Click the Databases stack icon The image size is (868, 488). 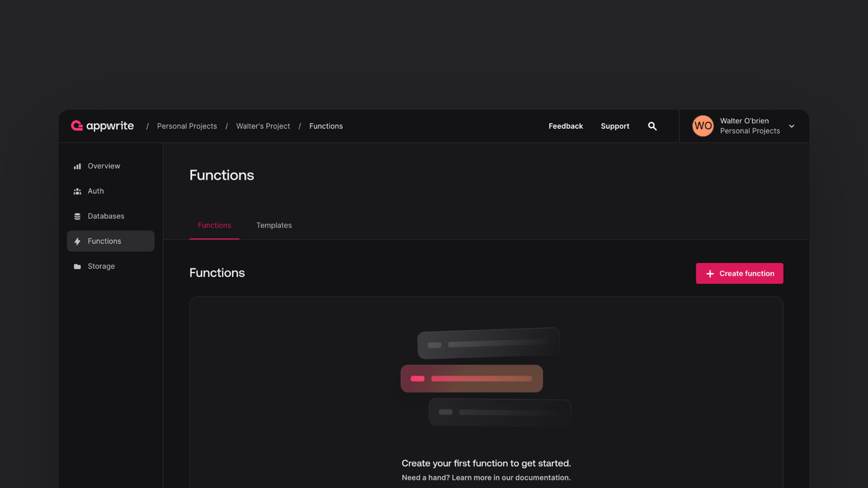click(x=77, y=216)
